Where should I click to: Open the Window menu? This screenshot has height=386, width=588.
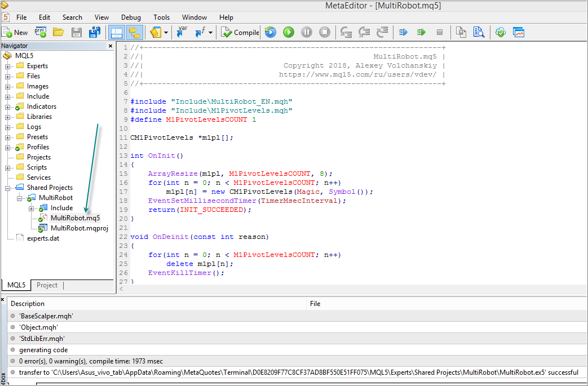tap(194, 17)
